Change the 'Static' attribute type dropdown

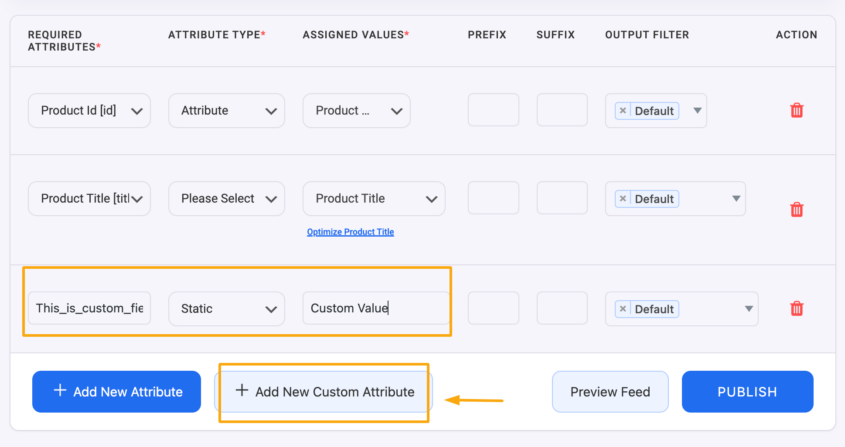click(x=226, y=309)
